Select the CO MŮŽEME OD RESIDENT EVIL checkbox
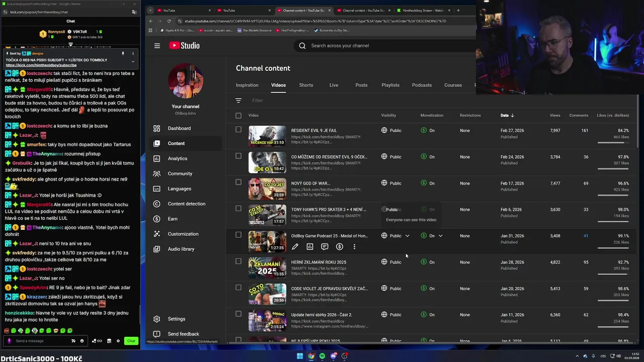The height and width of the screenshot is (362, 644). pos(238,156)
